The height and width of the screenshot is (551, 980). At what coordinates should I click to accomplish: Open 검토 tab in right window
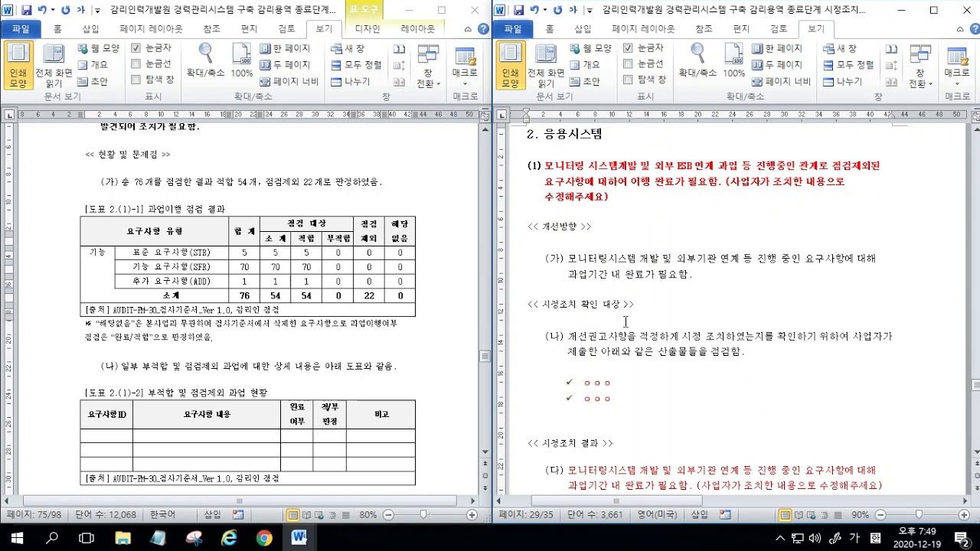point(779,29)
